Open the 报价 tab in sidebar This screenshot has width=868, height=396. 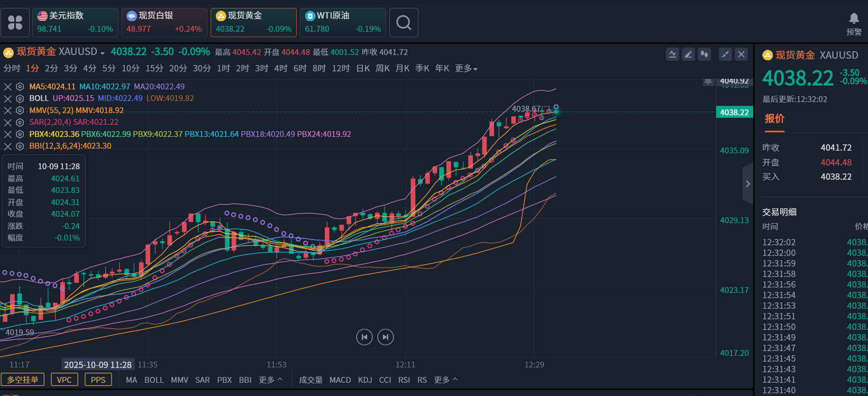coord(774,119)
